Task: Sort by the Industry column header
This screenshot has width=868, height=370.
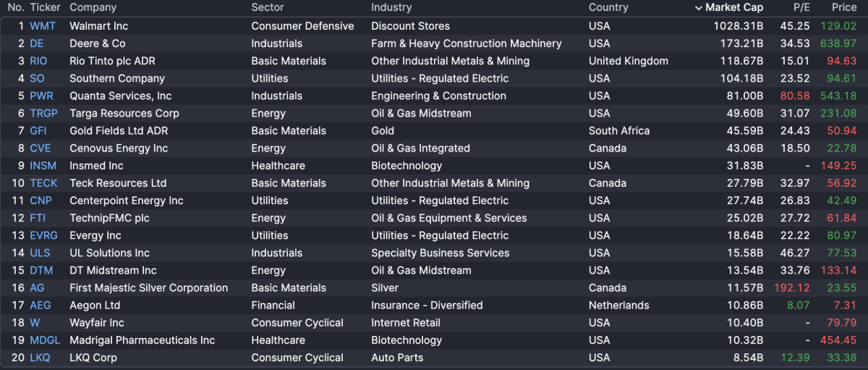Action: tap(391, 7)
